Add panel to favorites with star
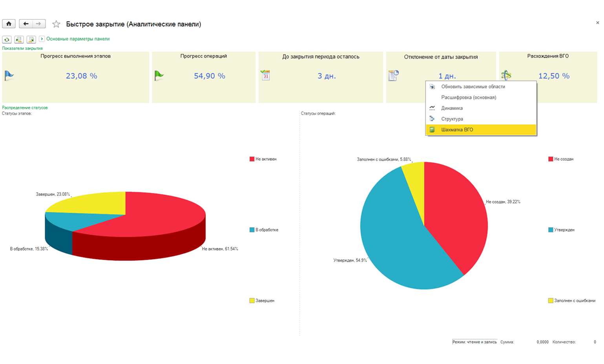The image size is (604, 364). 56,24
